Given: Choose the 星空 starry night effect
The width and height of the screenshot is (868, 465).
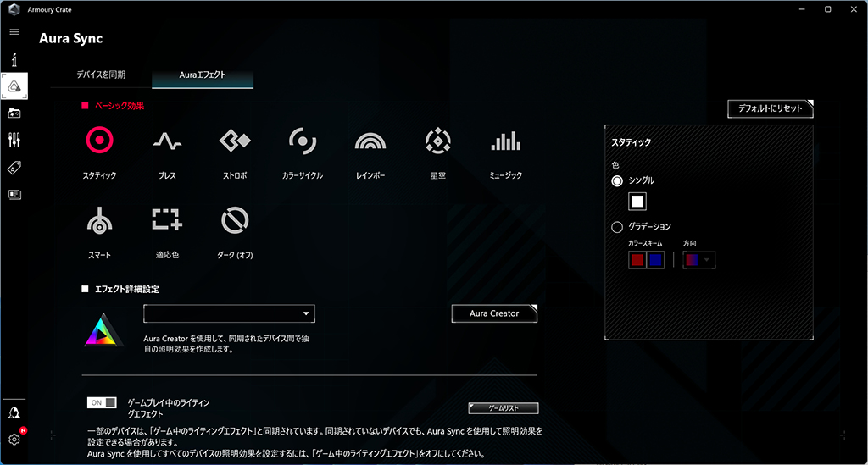Looking at the screenshot, I should [438, 141].
